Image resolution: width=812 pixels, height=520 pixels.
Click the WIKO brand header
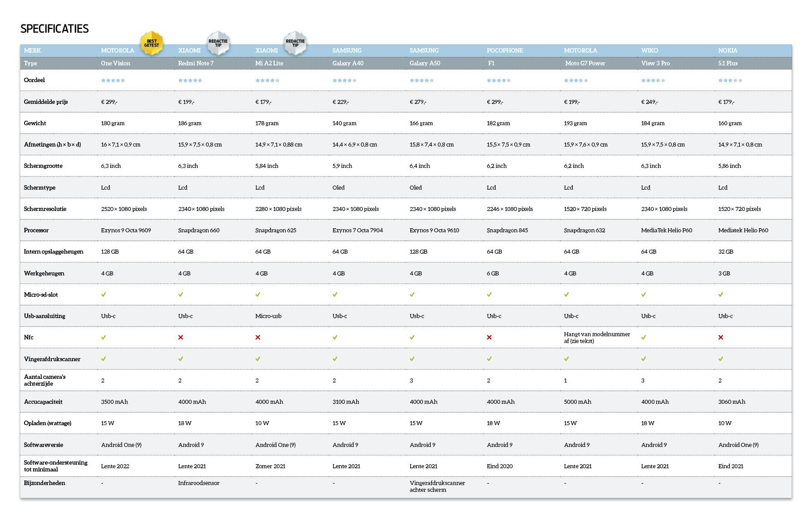point(650,50)
